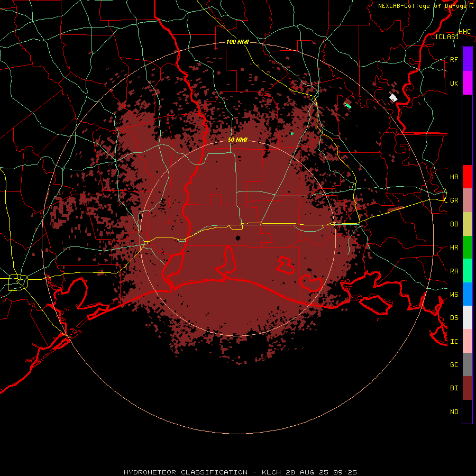Click the "GC" legend label
The width and height of the screenshot is (476, 476).
pos(454,365)
